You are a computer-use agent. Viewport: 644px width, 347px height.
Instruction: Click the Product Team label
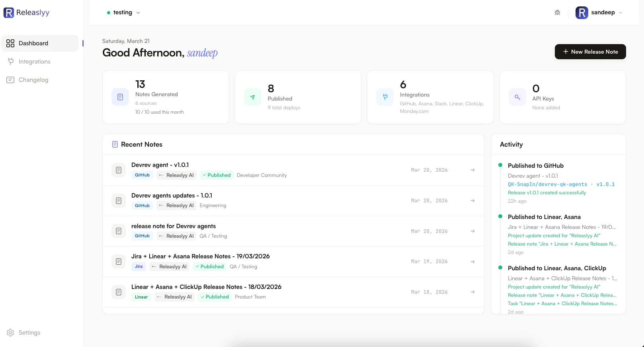[250, 297]
